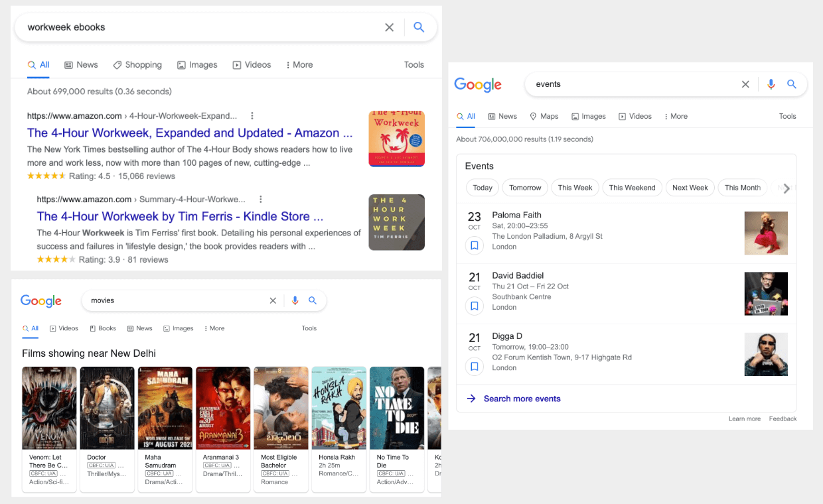Select the All tab in the events search
Viewport: 823px width, 504px height.
tap(466, 117)
